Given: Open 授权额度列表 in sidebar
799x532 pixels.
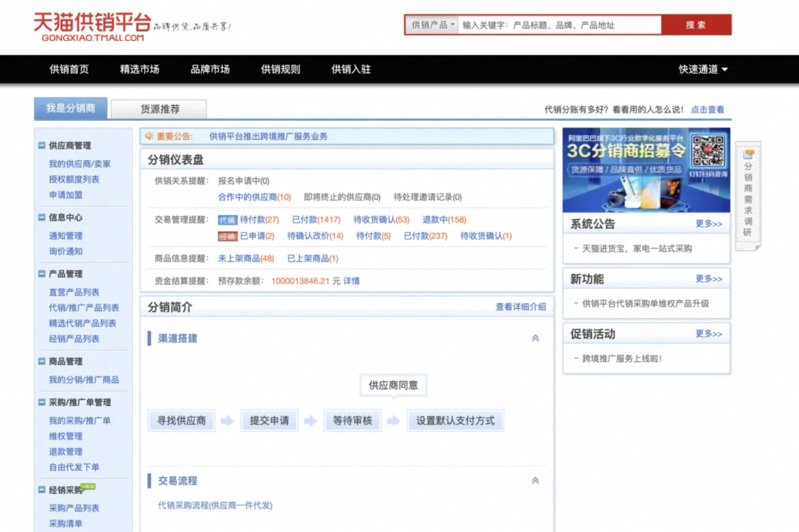Looking at the screenshot, I should [x=74, y=179].
